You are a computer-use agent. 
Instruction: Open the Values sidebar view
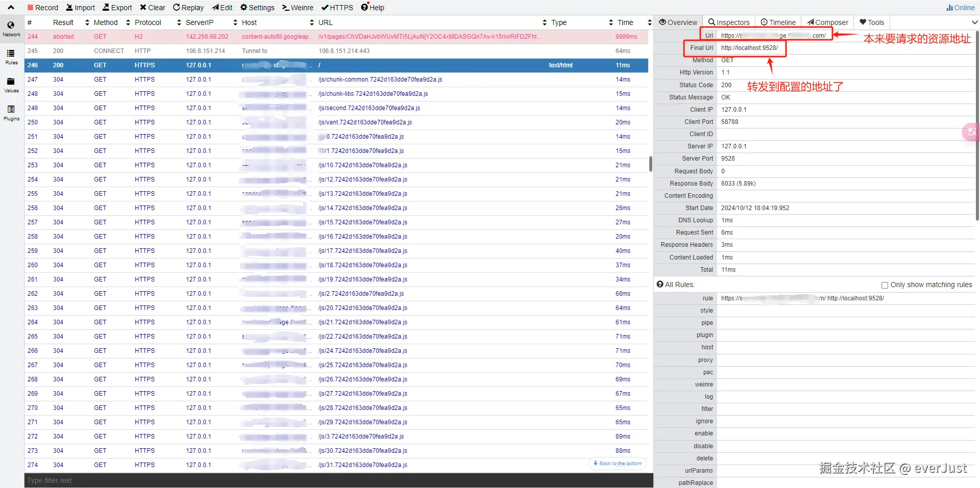pyautogui.click(x=11, y=85)
